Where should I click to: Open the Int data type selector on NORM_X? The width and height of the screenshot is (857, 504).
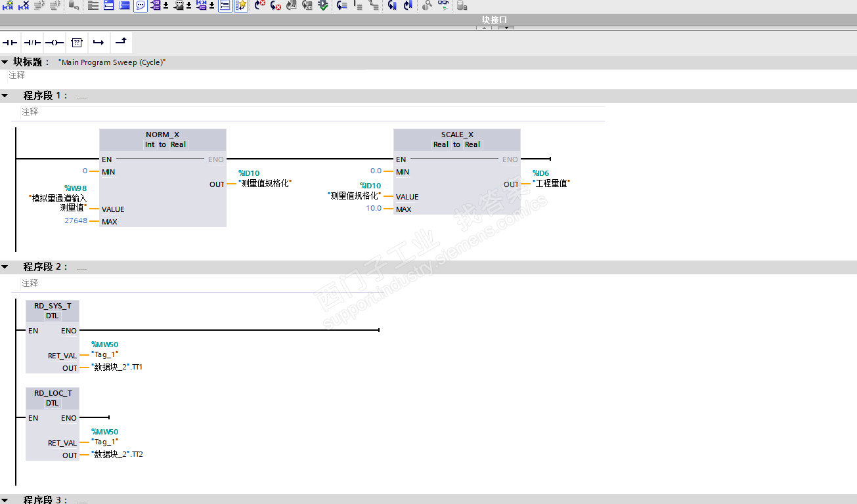click(x=150, y=144)
